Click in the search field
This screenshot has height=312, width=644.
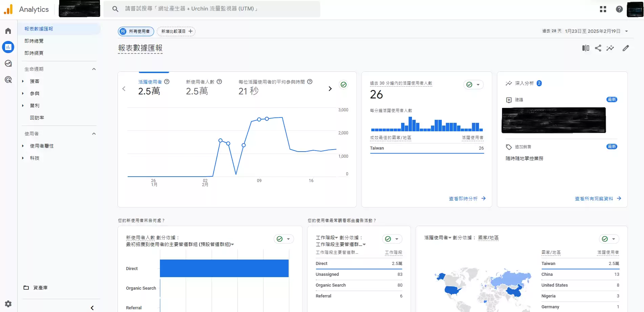coord(212,9)
